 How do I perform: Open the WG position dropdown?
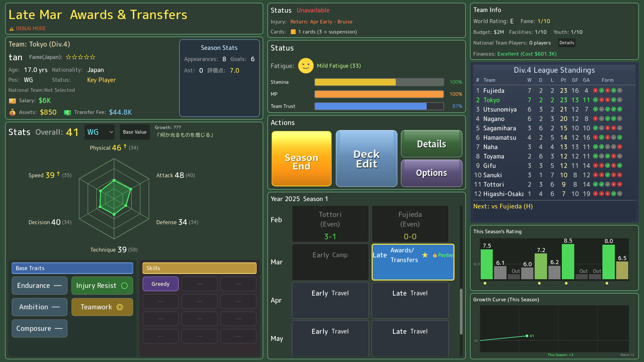(x=99, y=132)
